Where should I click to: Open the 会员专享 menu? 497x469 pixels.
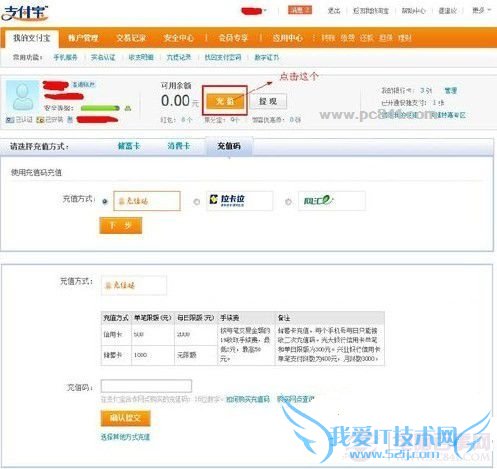coord(233,38)
